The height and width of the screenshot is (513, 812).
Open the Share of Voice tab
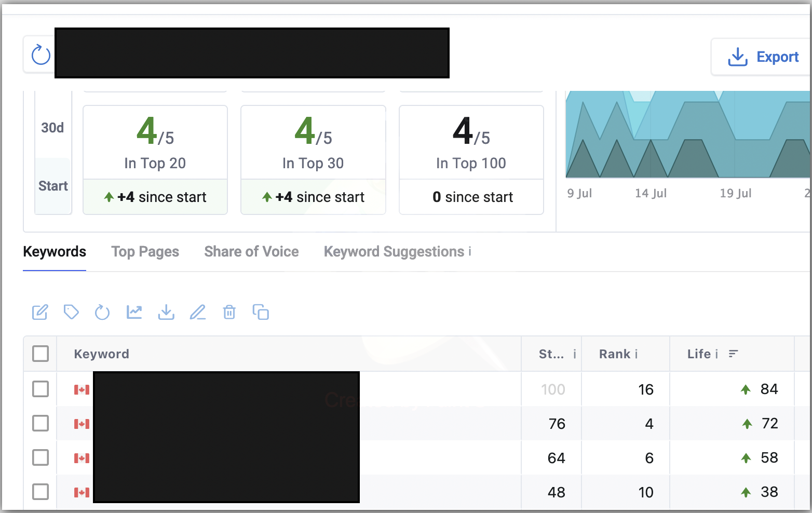coord(251,252)
